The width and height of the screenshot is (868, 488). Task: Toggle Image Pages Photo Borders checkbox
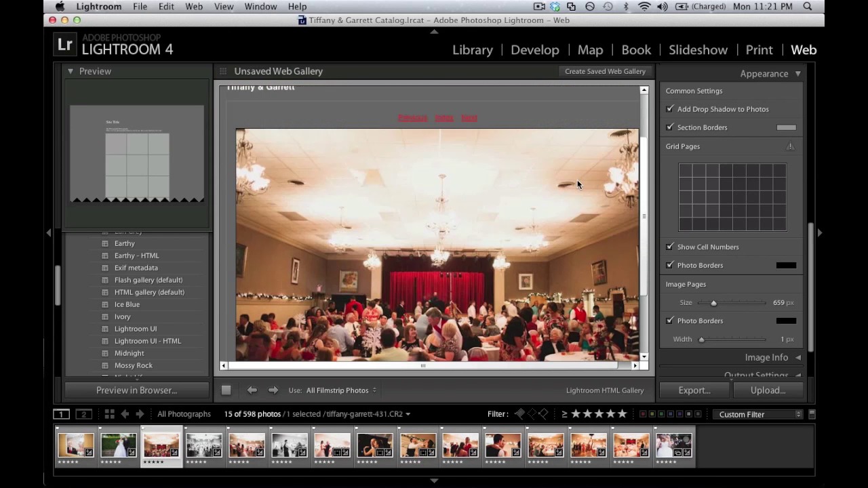pyautogui.click(x=670, y=321)
